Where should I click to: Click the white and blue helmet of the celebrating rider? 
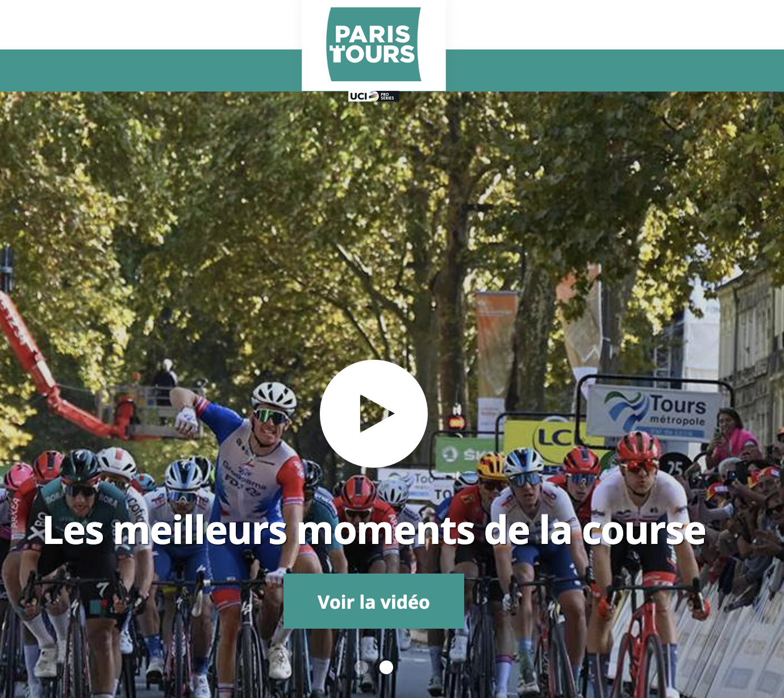tap(274, 395)
